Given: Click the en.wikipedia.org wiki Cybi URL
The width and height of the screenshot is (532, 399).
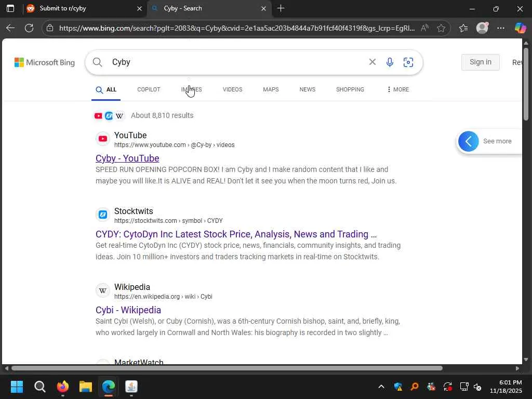Looking at the screenshot, I should tap(163, 297).
